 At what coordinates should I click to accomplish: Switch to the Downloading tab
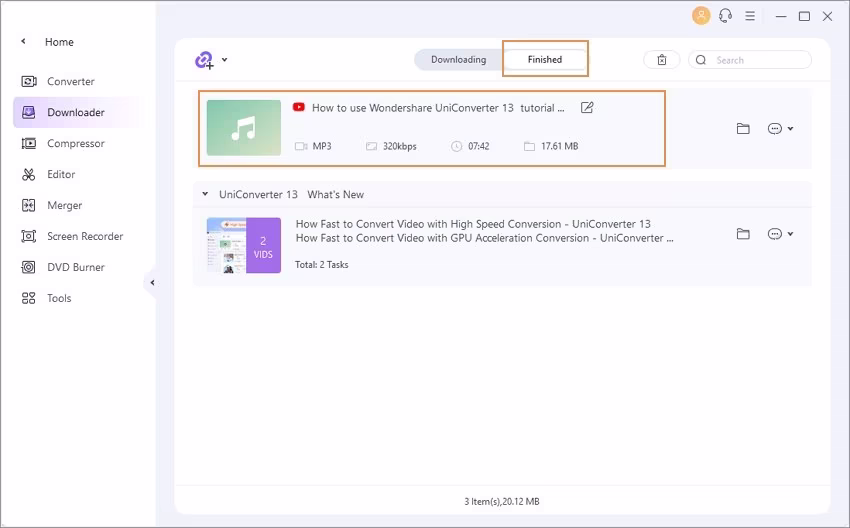(x=459, y=60)
